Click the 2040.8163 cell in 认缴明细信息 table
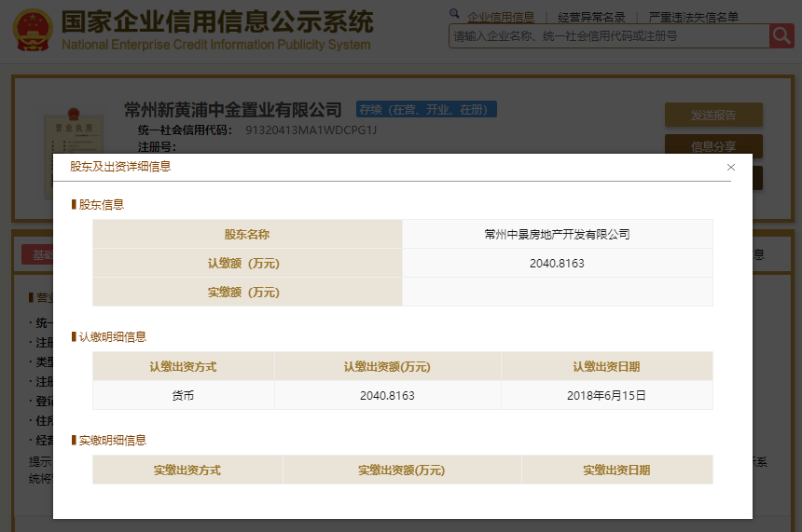 pos(387,395)
